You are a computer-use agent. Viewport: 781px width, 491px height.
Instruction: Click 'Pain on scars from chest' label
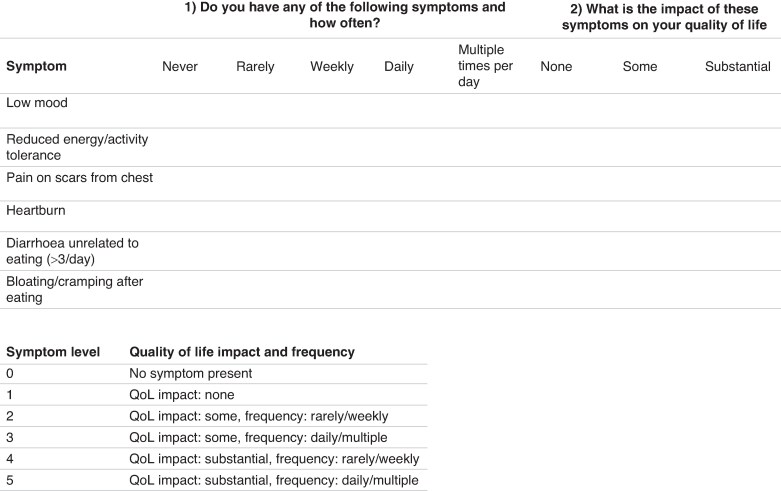[80, 178]
